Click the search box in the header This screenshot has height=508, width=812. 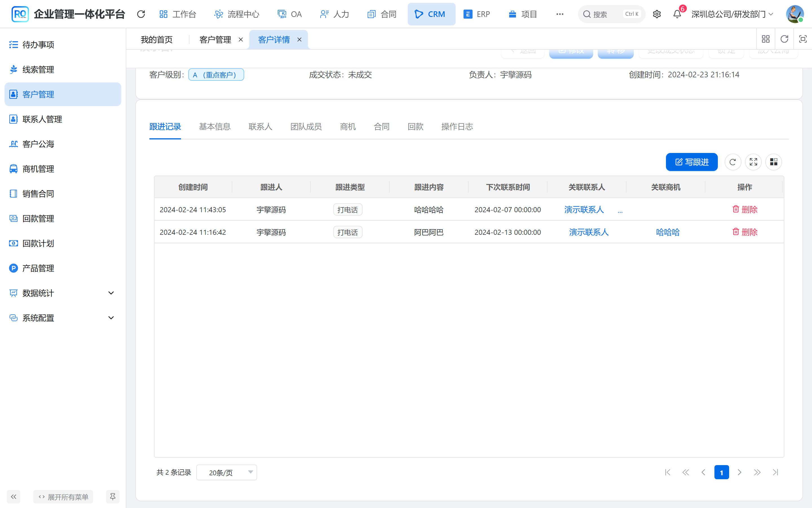(611, 14)
